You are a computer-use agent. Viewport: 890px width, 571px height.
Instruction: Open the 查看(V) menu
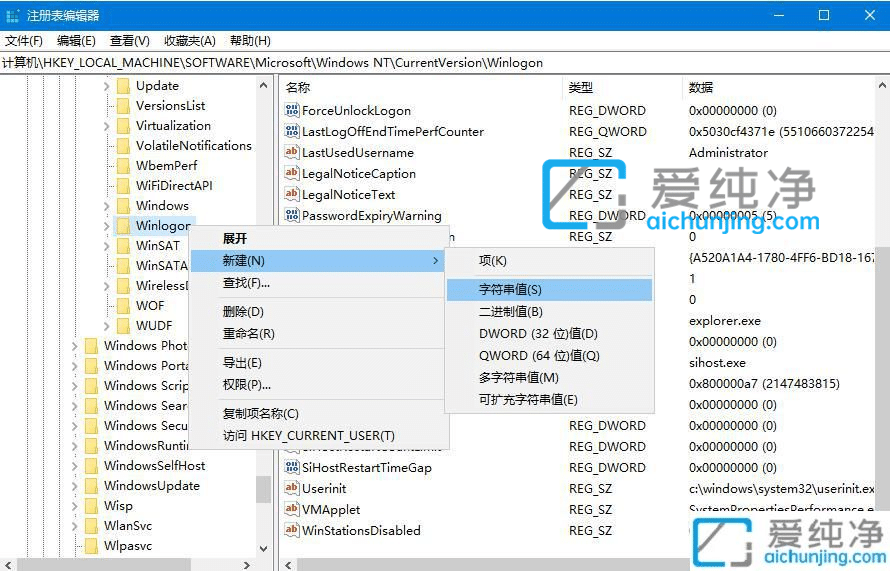point(129,41)
